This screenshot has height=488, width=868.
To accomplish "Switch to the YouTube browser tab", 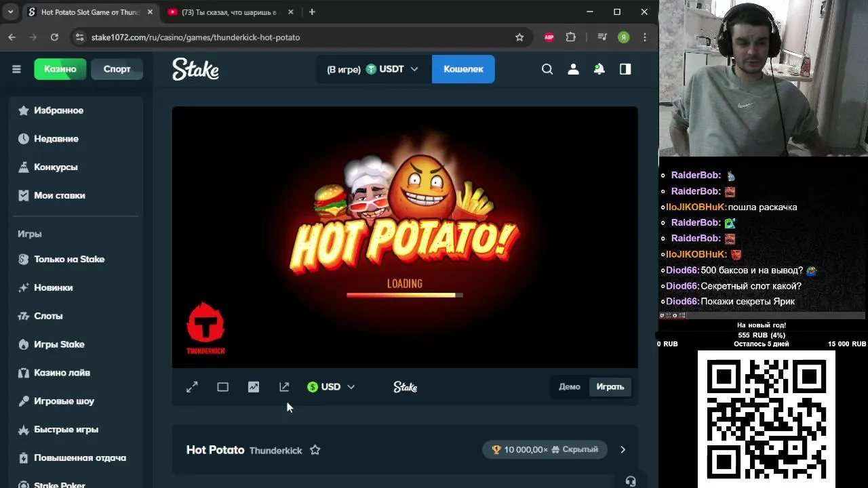I will tap(231, 12).
